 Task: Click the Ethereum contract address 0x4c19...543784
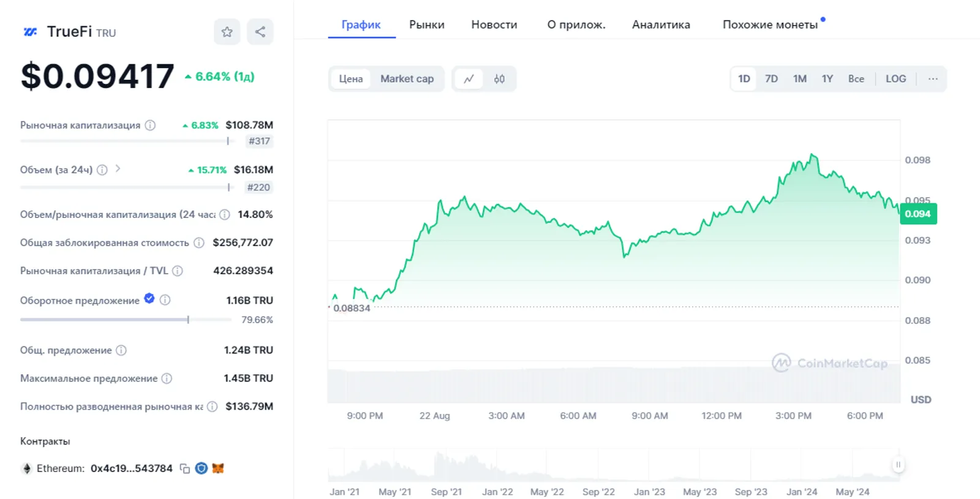(x=132, y=468)
